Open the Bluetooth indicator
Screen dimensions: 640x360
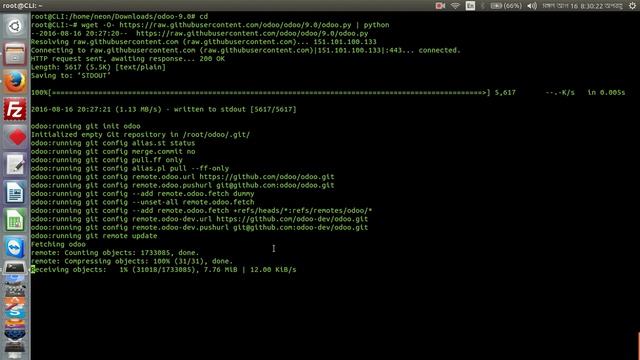pyautogui.click(x=483, y=6)
